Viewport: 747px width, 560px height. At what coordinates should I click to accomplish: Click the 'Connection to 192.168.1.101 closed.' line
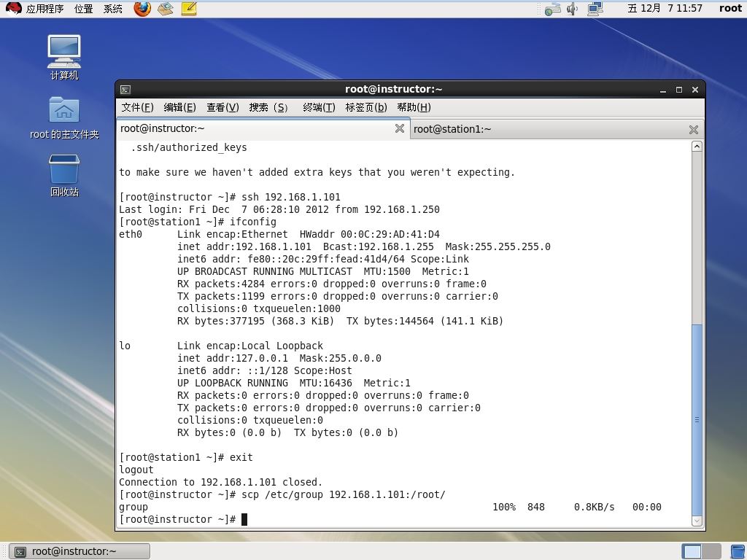click(220, 482)
